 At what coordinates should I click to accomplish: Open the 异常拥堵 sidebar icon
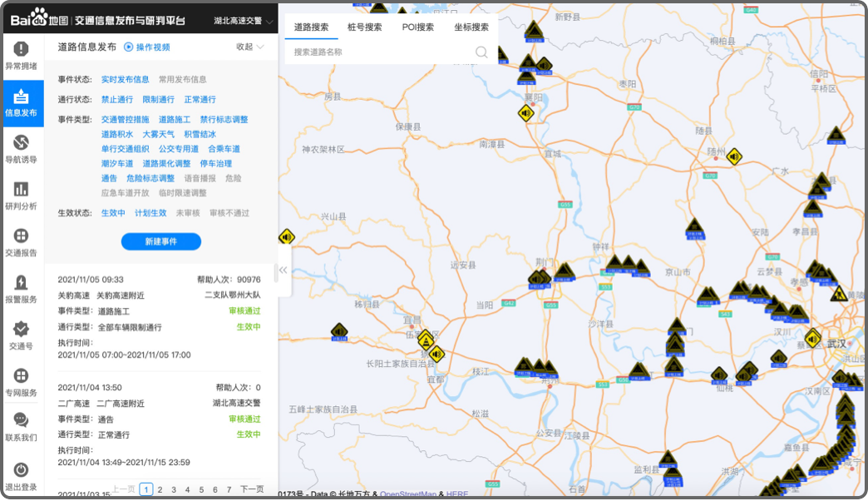click(21, 49)
